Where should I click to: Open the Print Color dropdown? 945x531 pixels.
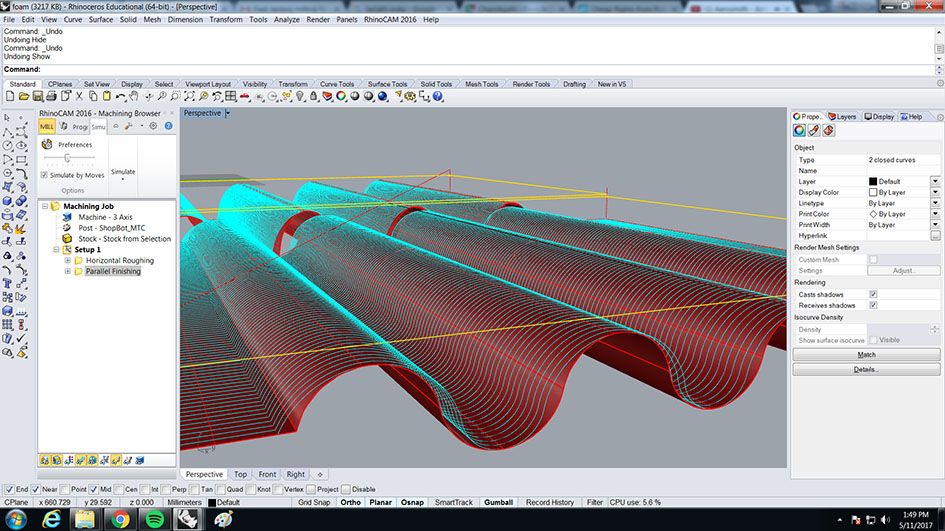pyautogui.click(x=935, y=214)
